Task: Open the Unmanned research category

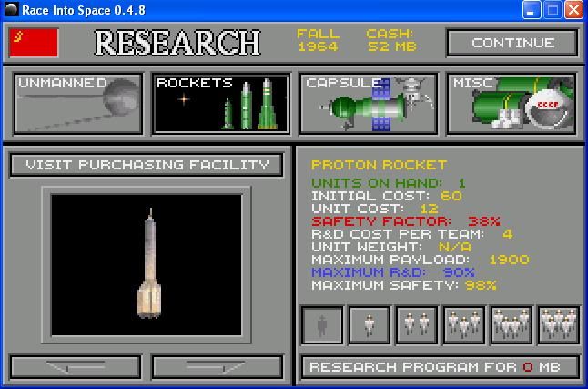Action: point(78,104)
